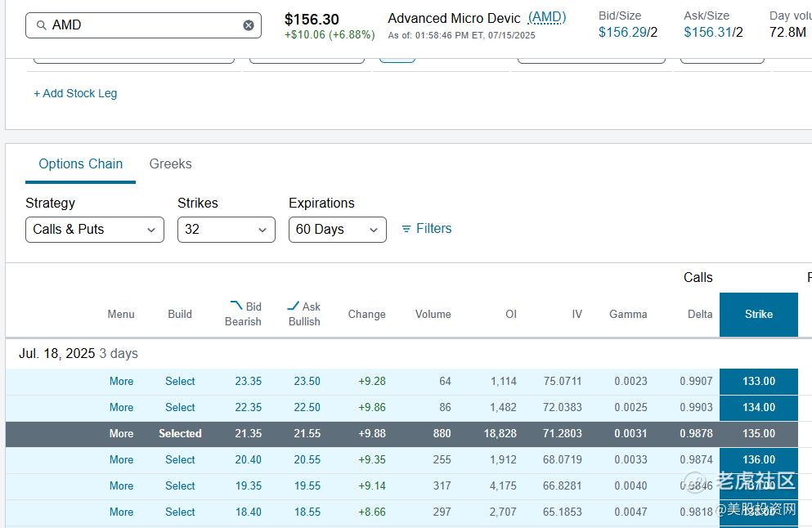
Task: Open the Strikes dropdown showing 32
Action: tap(227, 230)
